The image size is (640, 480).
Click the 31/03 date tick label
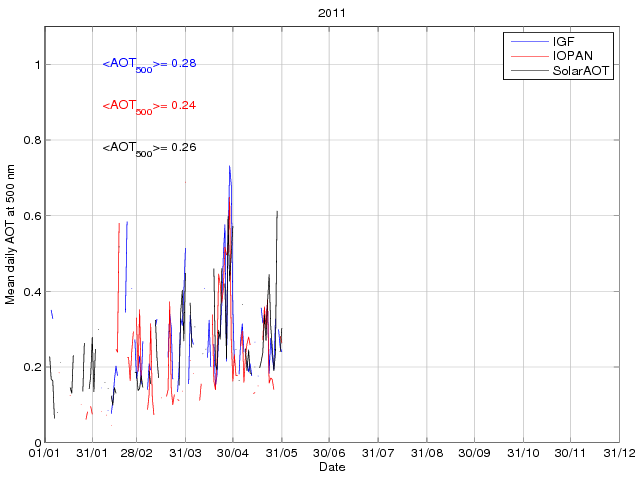pyautogui.click(x=186, y=453)
